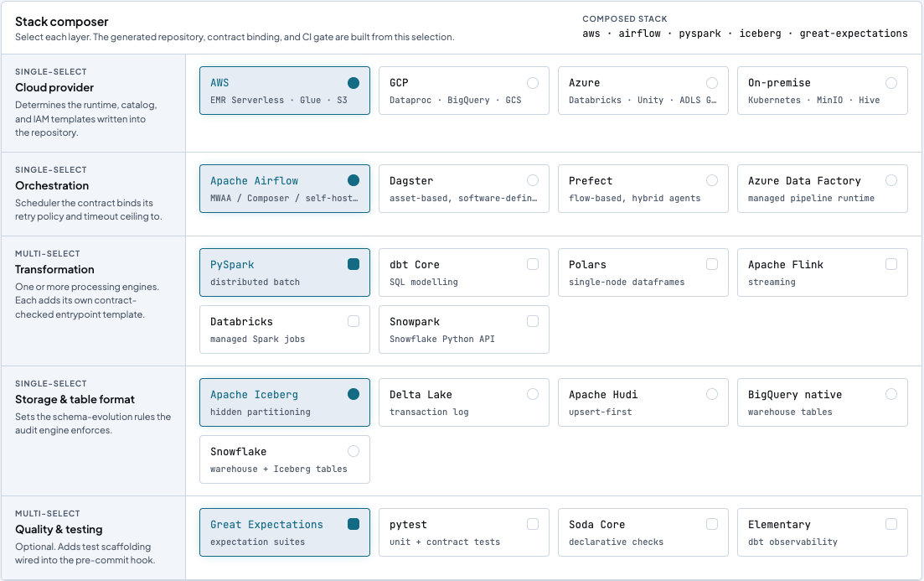
Task: Click the 'Kubernetes · MinIO · Hive' description
Action: [x=813, y=101]
